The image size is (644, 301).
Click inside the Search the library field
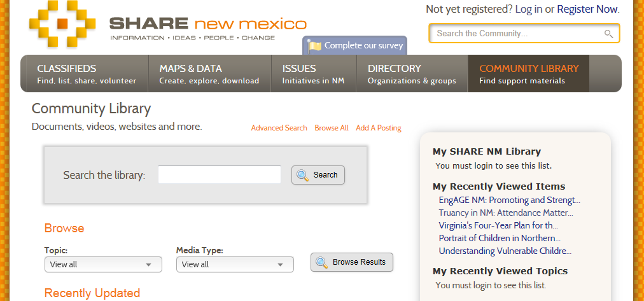point(220,174)
